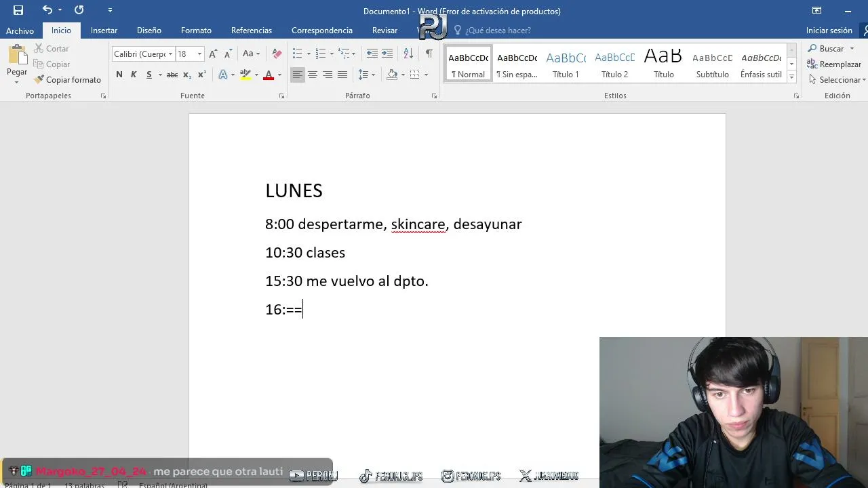Viewport: 868px width, 488px height.
Task: Decrease the font size with the smaller A
Action: [228, 54]
